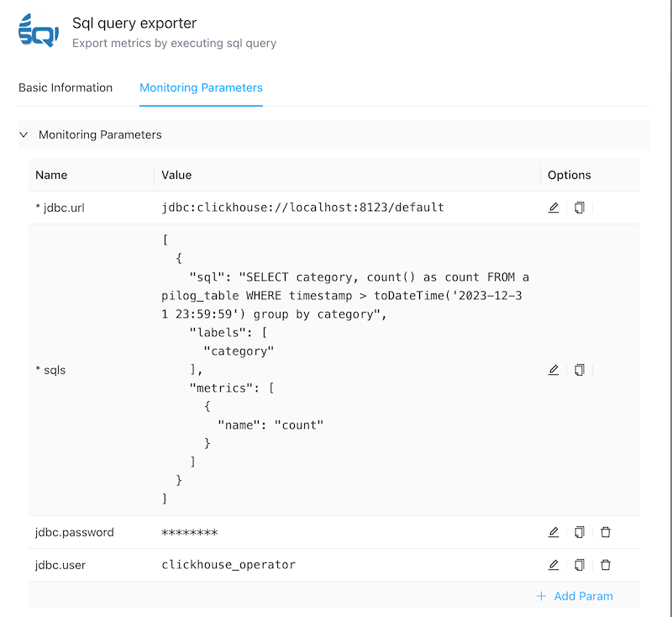672x617 pixels.
Task: Click the Sql query exporter logo
Action: click(x=39, y=32)
